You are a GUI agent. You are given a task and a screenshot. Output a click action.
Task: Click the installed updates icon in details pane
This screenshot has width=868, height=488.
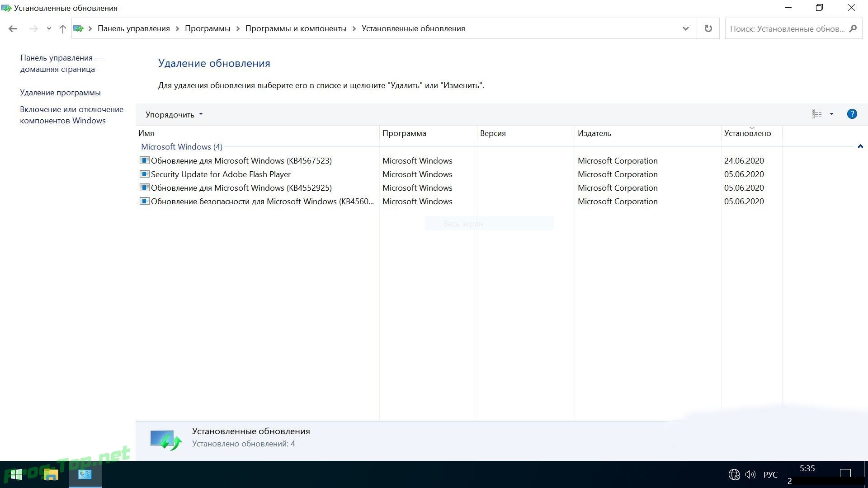coord(166,440)
